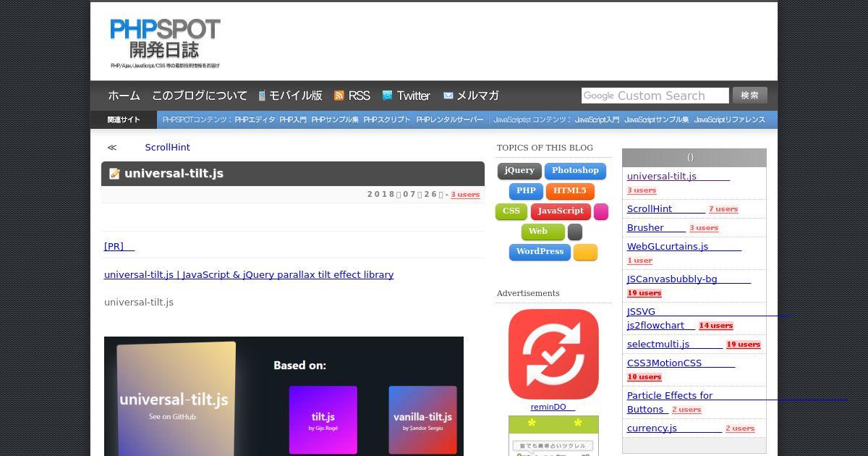Select the WordPress topic tag
Screen dimensions: 868x456
(540, 252)
